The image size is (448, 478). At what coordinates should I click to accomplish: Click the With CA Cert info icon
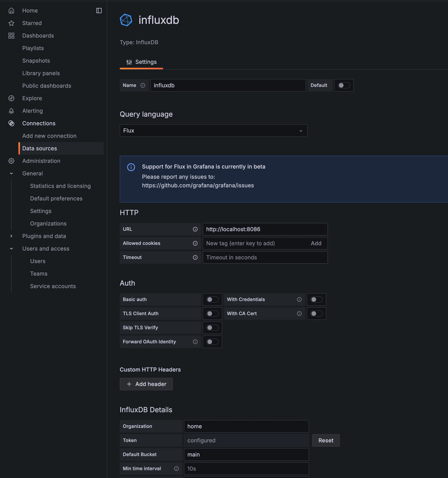[299, 314]
